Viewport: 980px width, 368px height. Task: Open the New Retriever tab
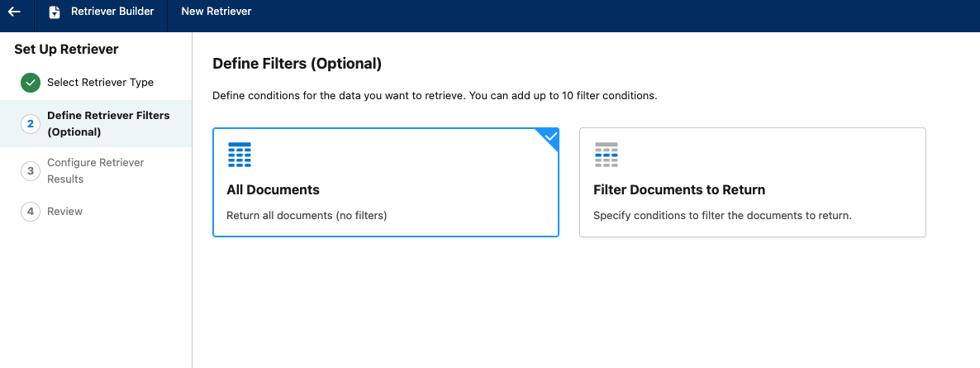[216, 12]
